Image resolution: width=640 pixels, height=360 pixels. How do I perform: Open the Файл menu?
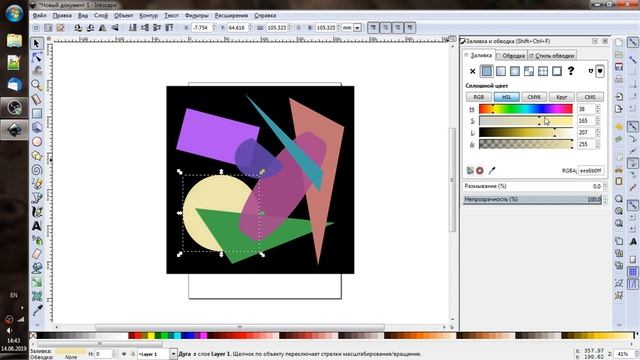click(x=40, y=16)
